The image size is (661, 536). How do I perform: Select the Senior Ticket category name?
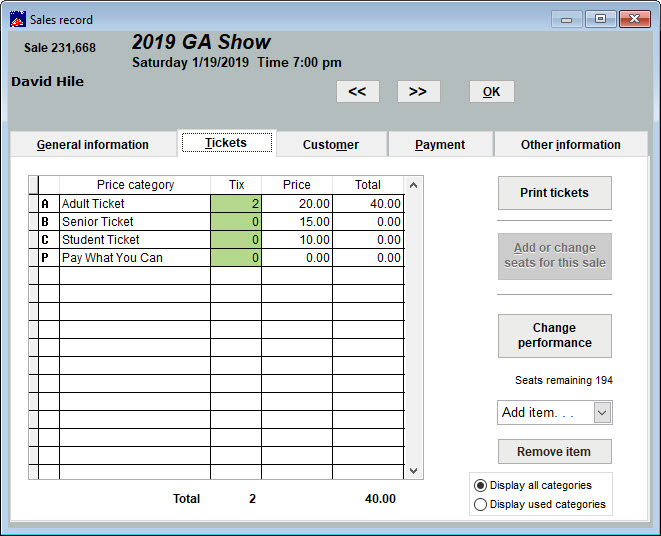pos(135,222)
